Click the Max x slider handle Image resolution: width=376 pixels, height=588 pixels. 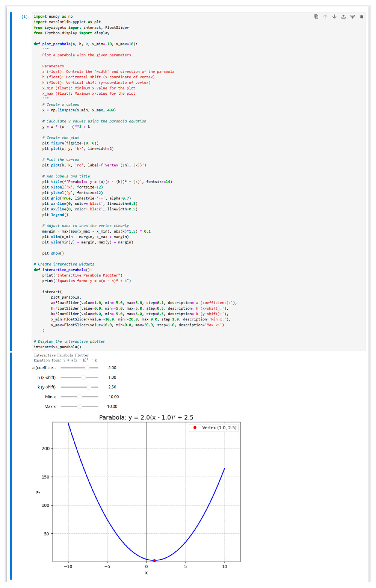pyautogui.click(x=79, y=406)
